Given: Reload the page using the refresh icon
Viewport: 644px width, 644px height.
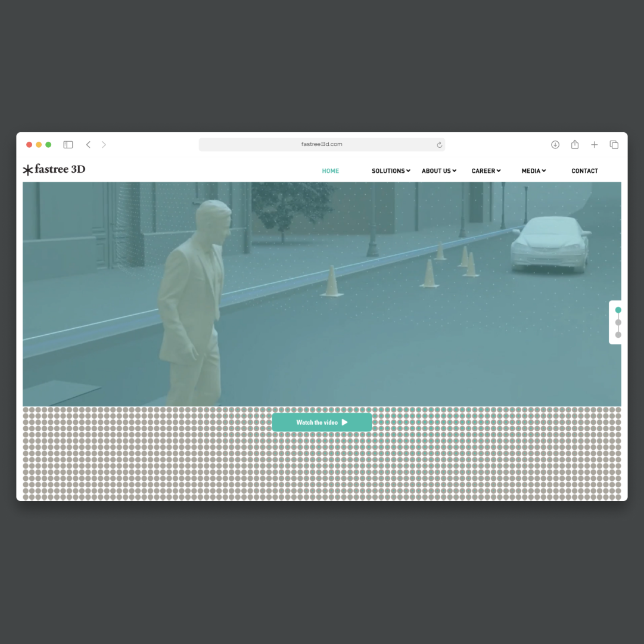Looking at the screenshot, I should 440,145.
